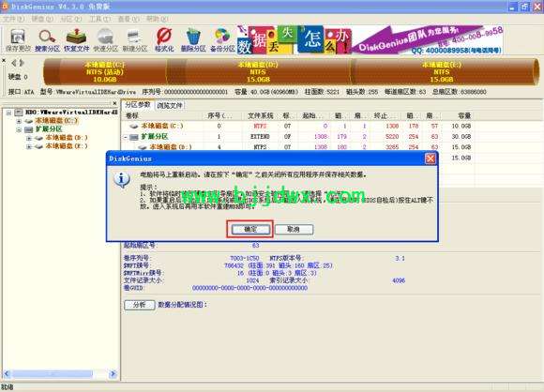Image resolution: width=544 pixels, height=392 pixels.
Task: Click the EXTEND file system cell
Action: point(260,137)
